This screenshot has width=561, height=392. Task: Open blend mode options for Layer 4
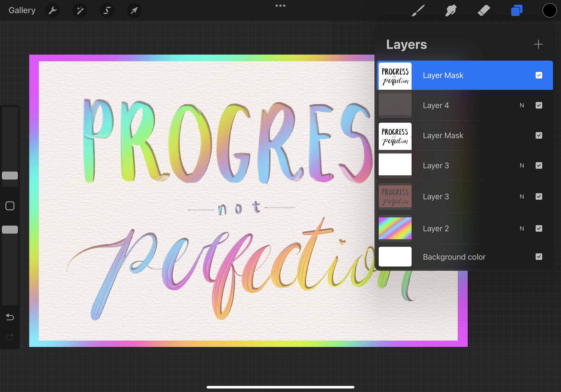coord(522,105)
